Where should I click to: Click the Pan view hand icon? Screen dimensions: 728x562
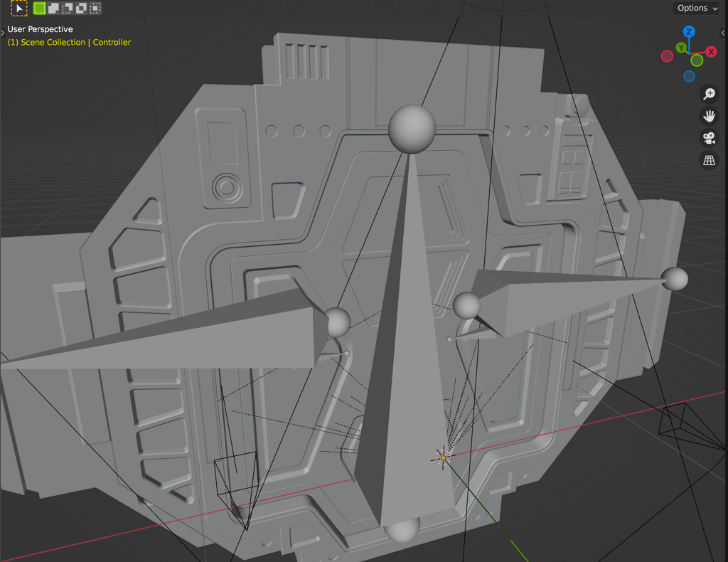[709, 116]
